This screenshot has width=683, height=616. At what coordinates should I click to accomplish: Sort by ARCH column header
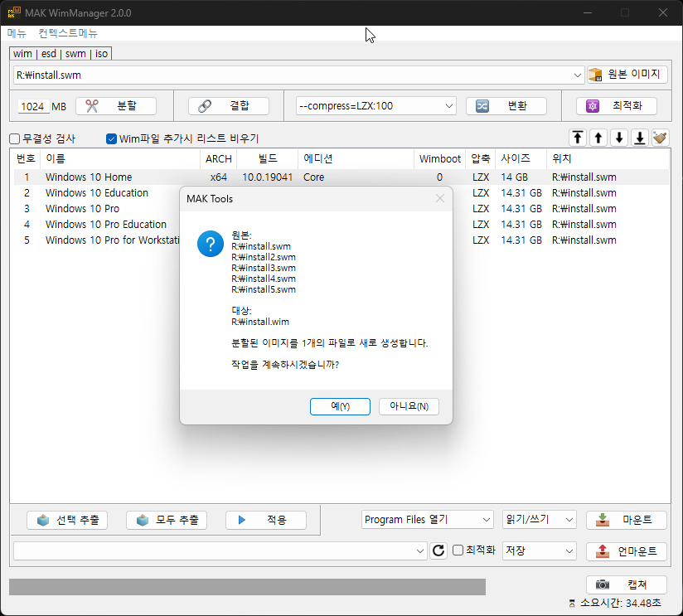click(219, 158)
